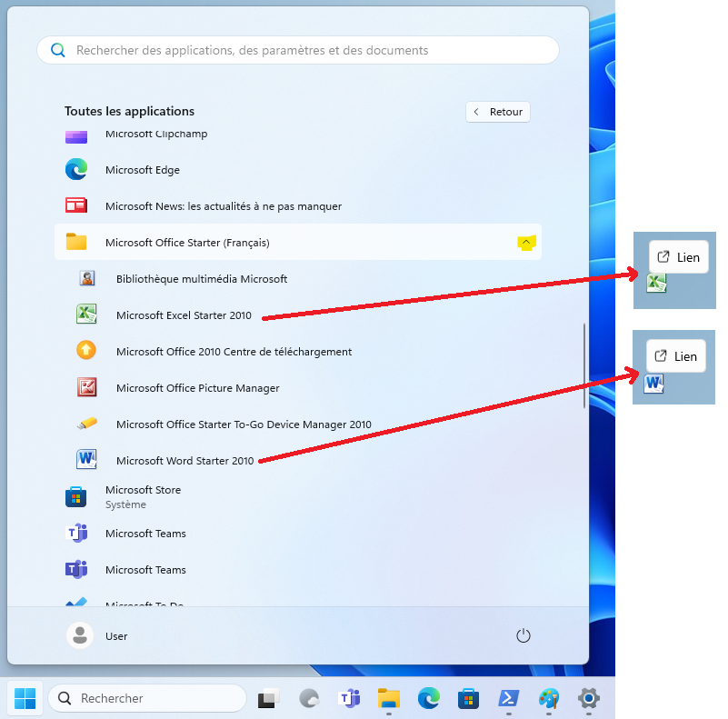The image size is (728, 719).
Task: Launch Microsoft Word Starter 2010 icon
Action: pos(86,459)
